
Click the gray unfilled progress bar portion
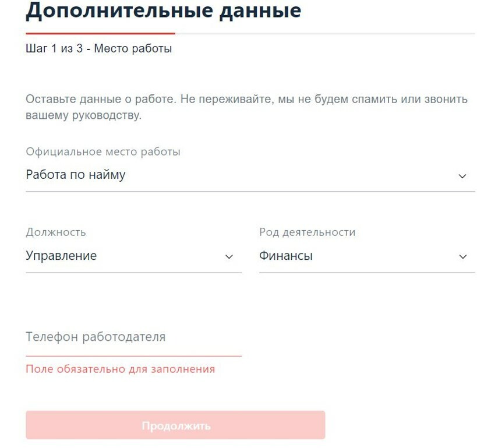click(325, 34)
